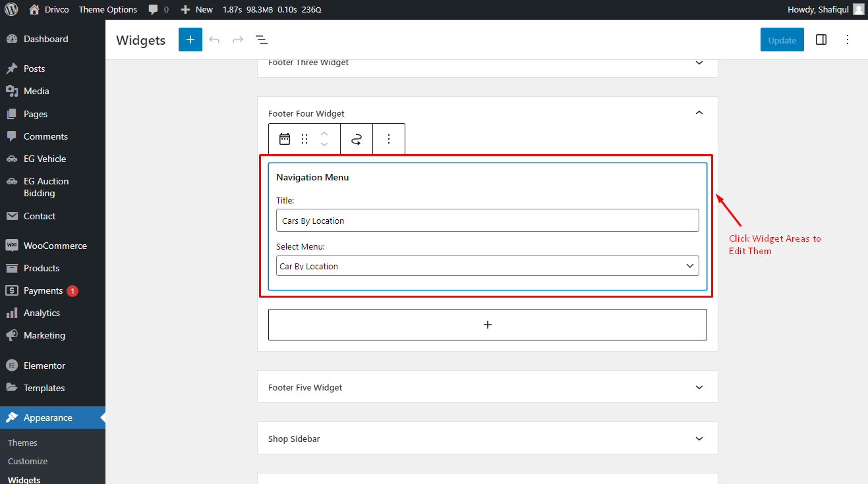Toggle the settings sidebar panel
The height and width of the screenshot is (484, 868).
(x=821, y=40)
